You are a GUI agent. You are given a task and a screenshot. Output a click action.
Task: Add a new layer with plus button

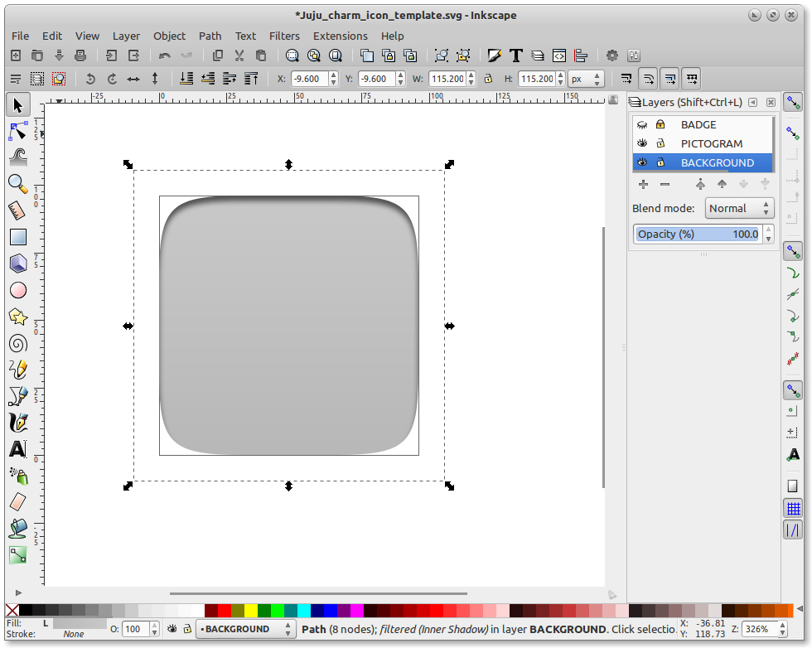tap(643, 184)
